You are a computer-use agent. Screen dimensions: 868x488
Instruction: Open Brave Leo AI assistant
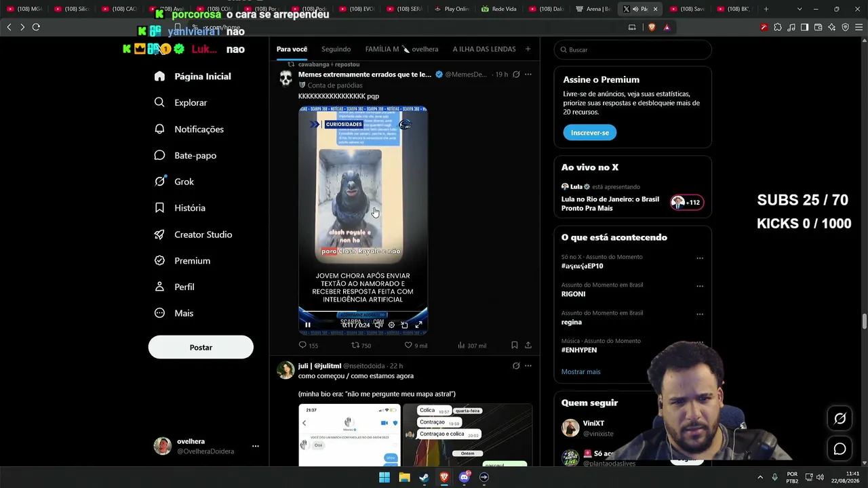click(x=831, y=27)
